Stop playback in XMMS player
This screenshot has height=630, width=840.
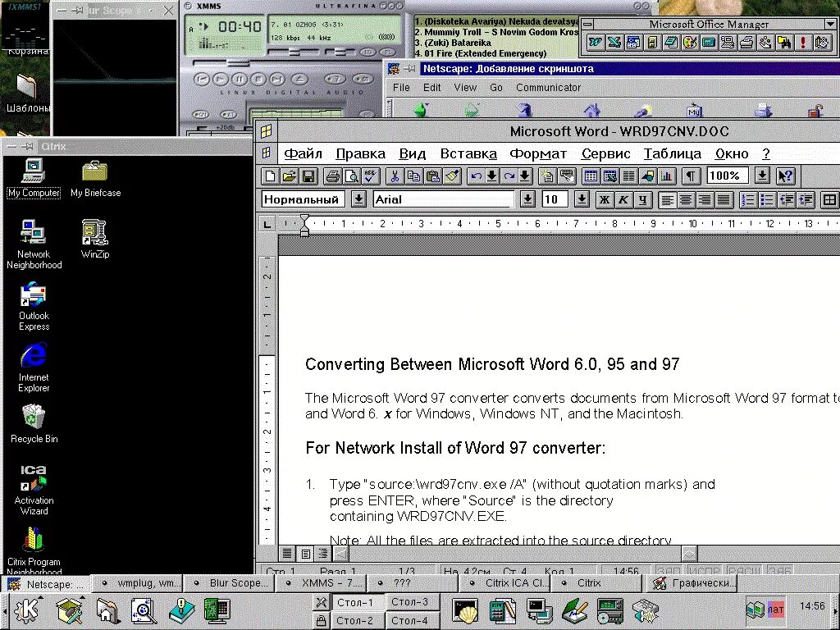click(258, 80)
